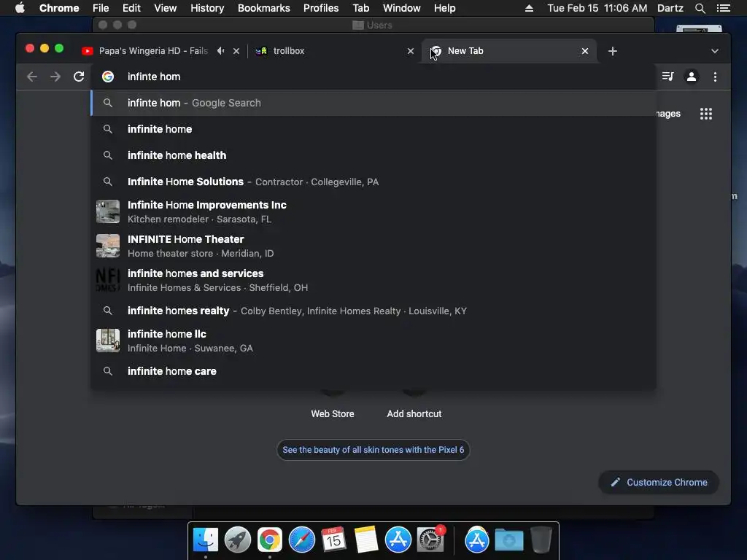Open the Google apps grid icon

706,114
